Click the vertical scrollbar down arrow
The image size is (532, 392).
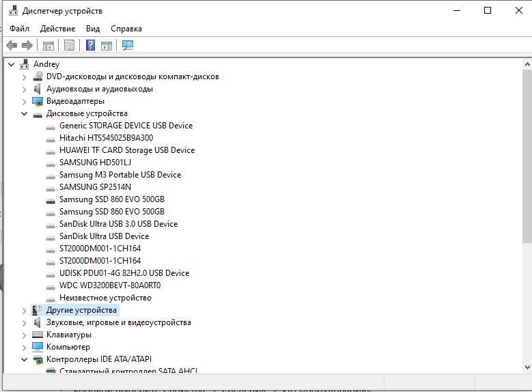click(526, 367)
